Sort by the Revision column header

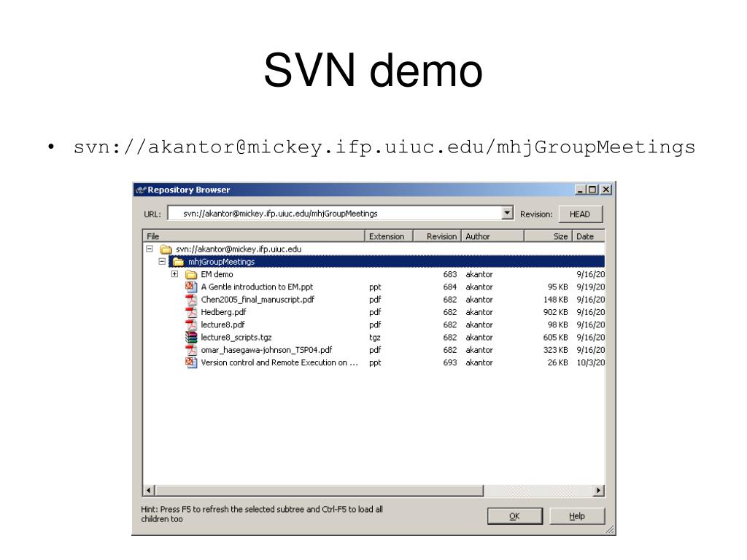click(x=437, y=236)
